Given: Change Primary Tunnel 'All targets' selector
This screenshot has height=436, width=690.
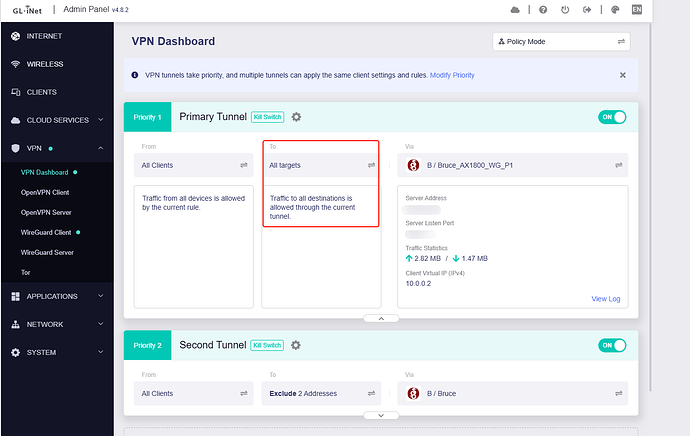Looking at the screenshot, I should (322, 165).
